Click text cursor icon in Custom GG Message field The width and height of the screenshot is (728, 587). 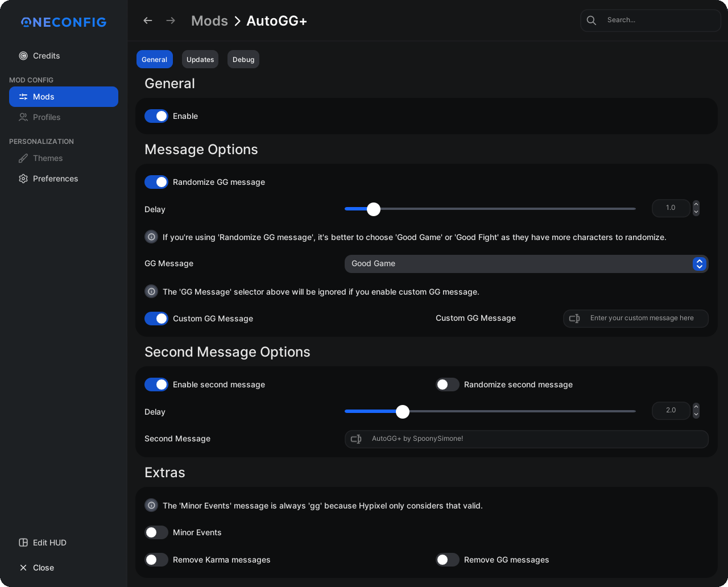coord(574,319)
